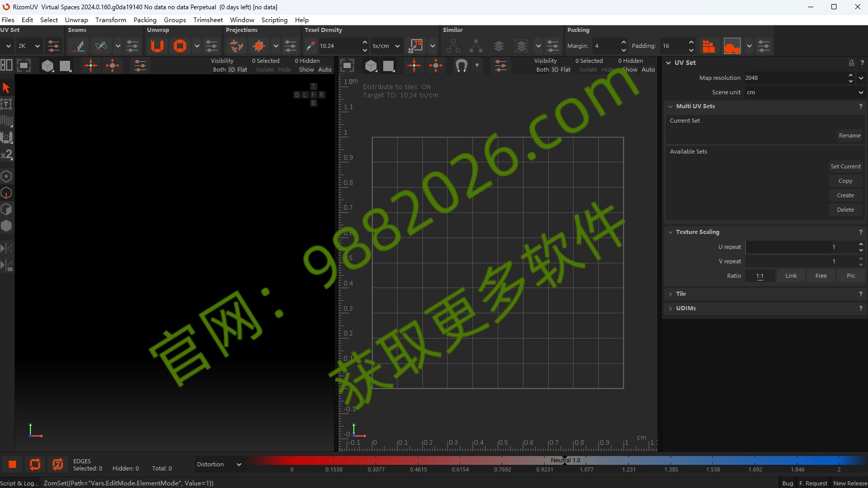868x488 pixels.
Task: Click the 3D view frame-all icon
Action: 24,65
